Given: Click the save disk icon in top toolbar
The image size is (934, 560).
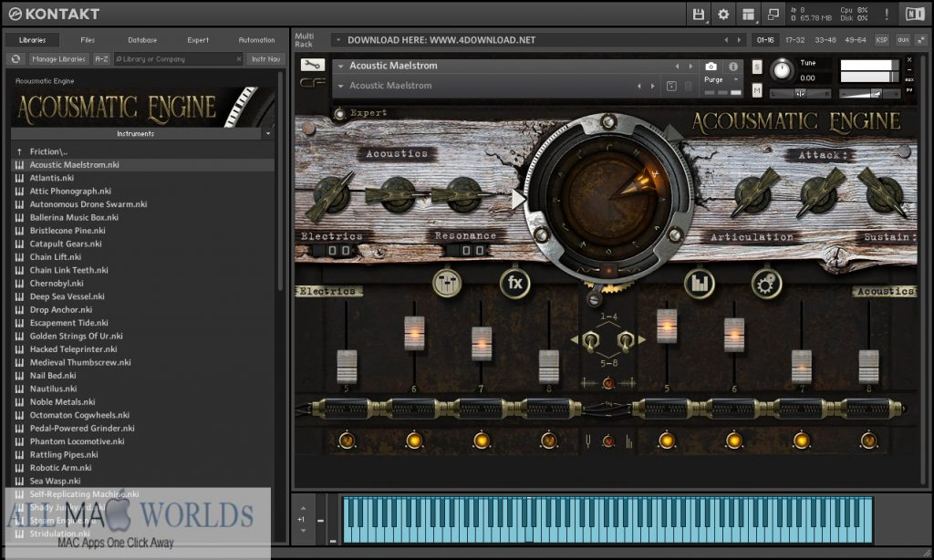Looking at the screenshot, I should (699, 14).
